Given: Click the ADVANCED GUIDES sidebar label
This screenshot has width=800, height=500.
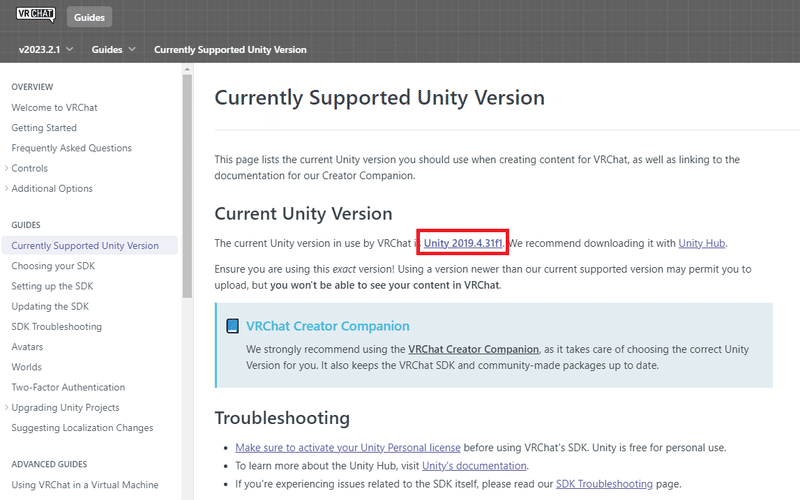Looking at the screenshot, I should click(49, 464).
